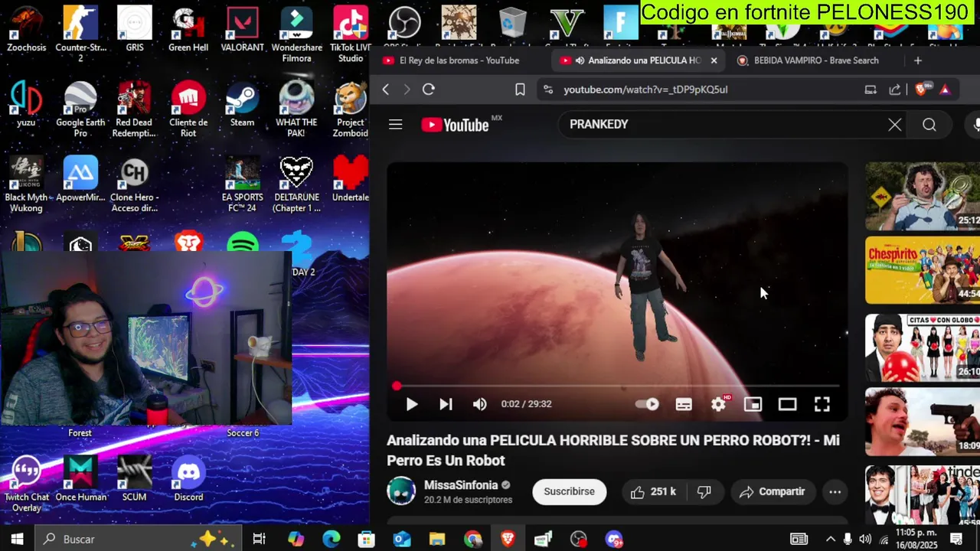Open the TikTok LIVE Studio shortcut
The image size is (980, 551).
(x=351, y=34)
